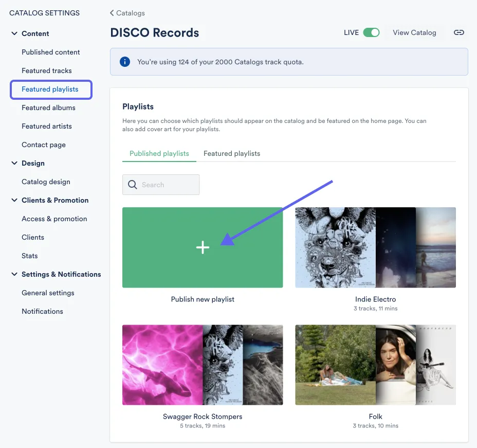Collapse the Content section in the sidebar
477x448 pixels.
point(14,33)
